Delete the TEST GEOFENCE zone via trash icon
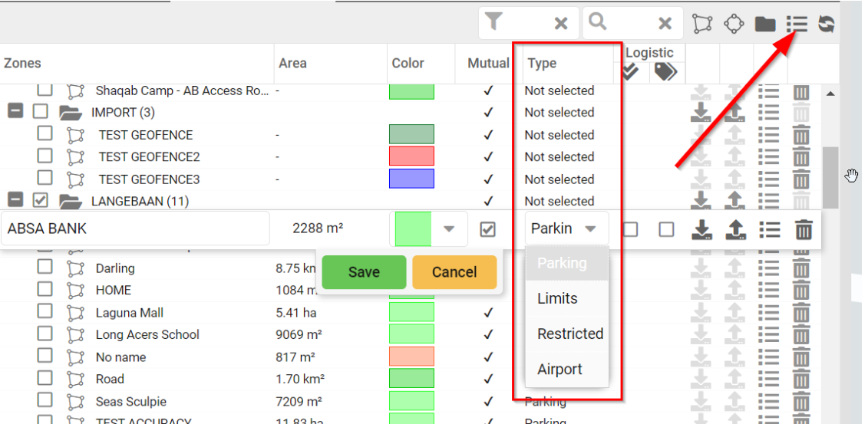The image size is (868, 424). pos(801,136)
